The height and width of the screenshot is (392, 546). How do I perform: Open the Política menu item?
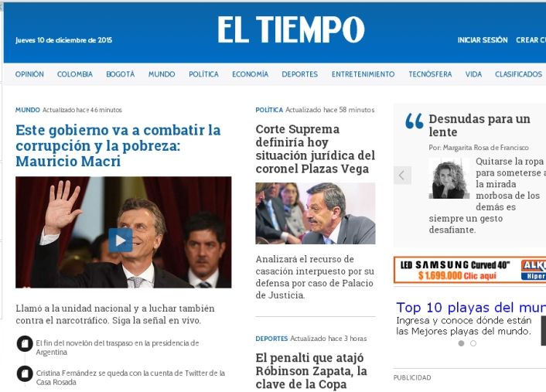click(203, 74)
